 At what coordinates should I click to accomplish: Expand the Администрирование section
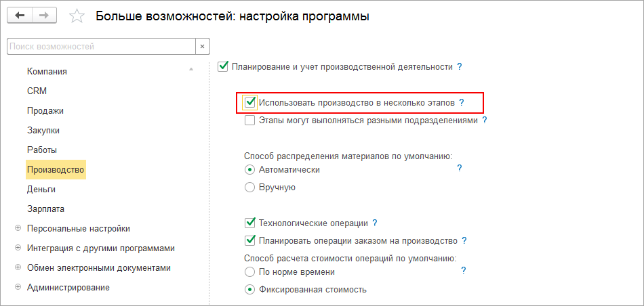(x=18, y=288)
